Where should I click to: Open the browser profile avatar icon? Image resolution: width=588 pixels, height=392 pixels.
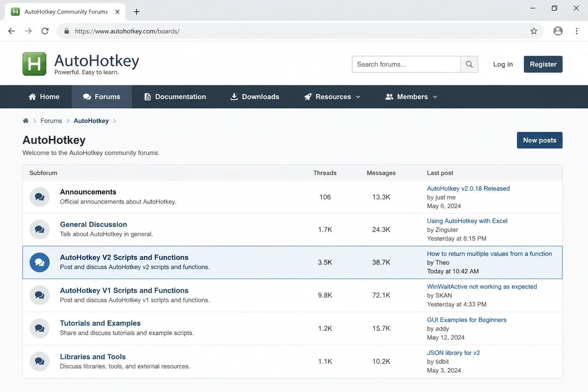[558, 31]
